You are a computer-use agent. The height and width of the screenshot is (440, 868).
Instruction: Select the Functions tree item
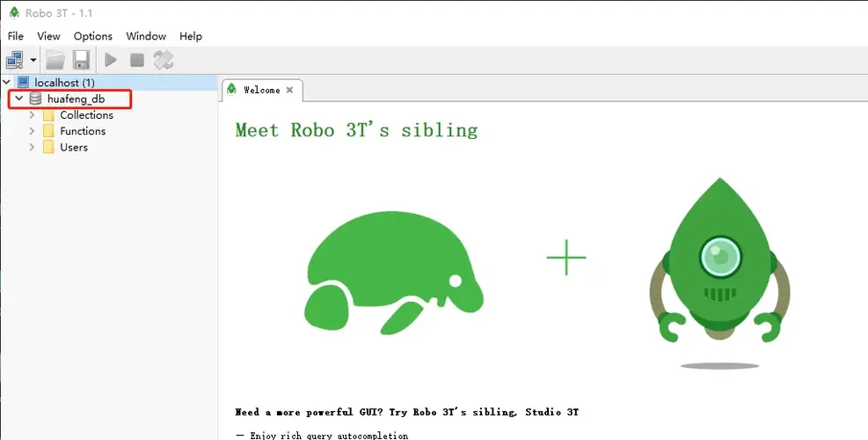click(x=83, y=131)
